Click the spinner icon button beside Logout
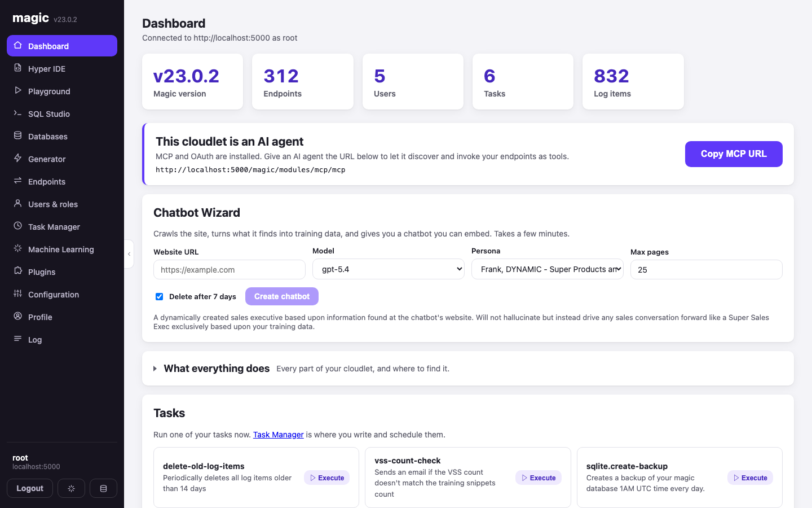The image size is (812, 508). tap(71, 488)
